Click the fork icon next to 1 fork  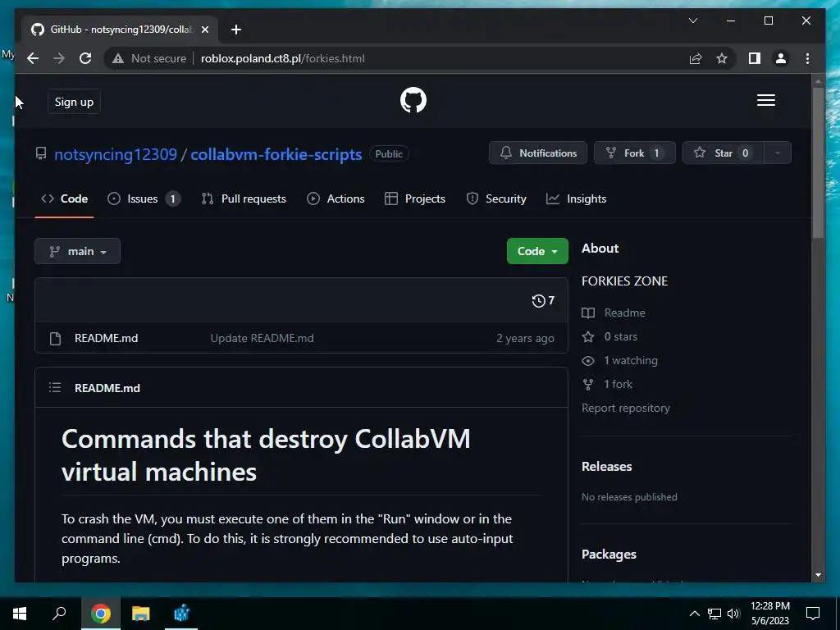tap(588, 384)
